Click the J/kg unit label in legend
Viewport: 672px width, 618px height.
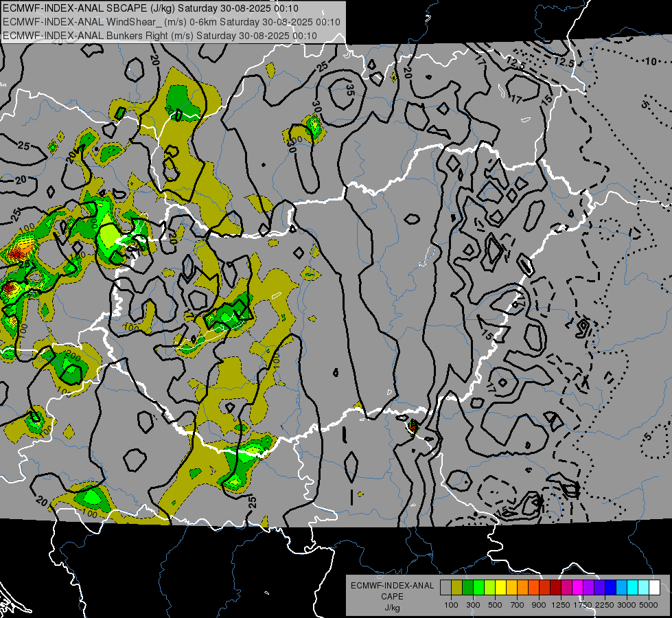point(392,608)
